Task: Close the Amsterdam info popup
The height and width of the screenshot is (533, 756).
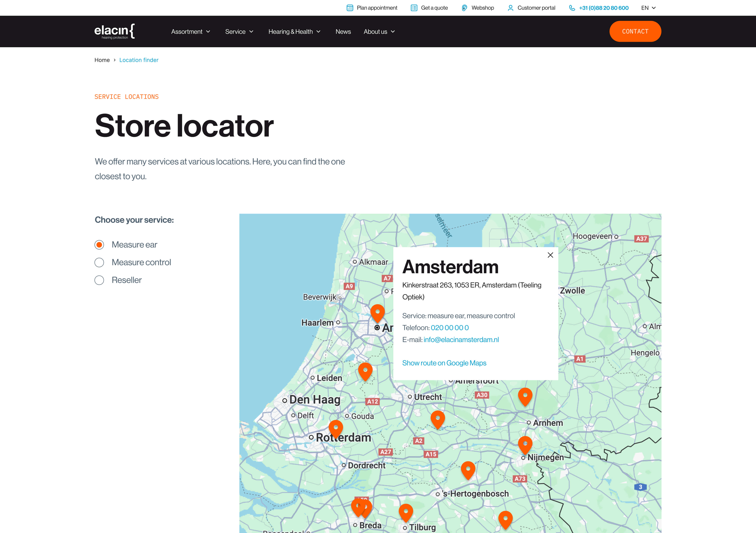Action: 550,255
